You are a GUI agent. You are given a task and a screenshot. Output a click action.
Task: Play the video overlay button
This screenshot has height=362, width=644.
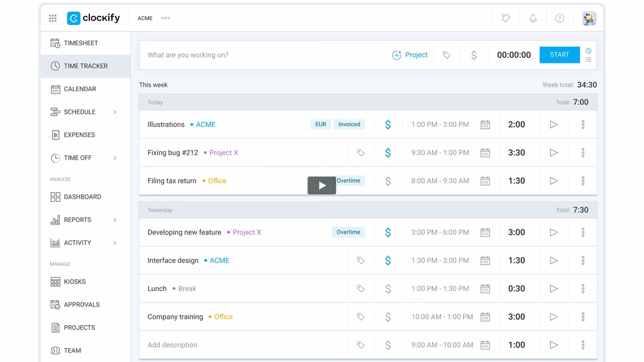tap(321, 185)
